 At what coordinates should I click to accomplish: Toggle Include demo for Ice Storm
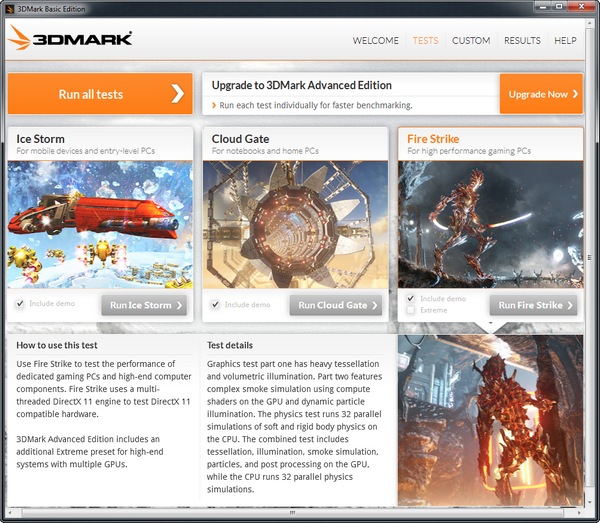20,304
